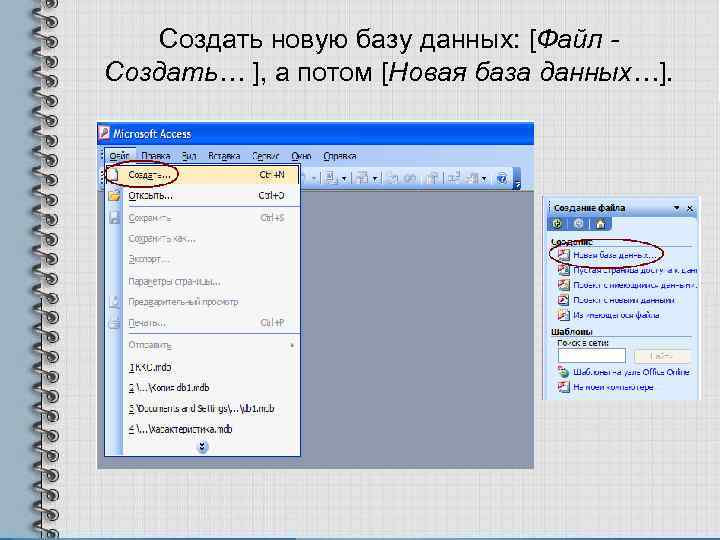Open the Окно menu
Viewport: 720px width, 540px height.
coord(301,156)
